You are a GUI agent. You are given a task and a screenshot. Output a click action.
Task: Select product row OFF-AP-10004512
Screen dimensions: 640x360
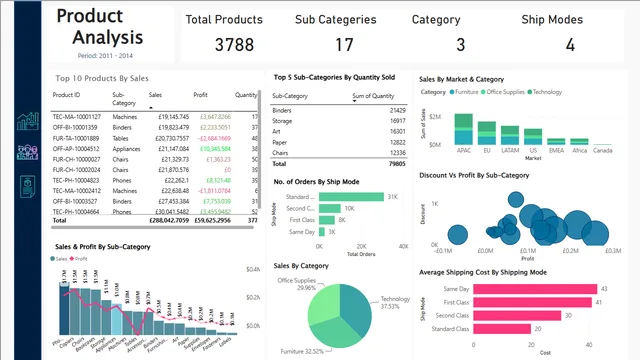154,149
